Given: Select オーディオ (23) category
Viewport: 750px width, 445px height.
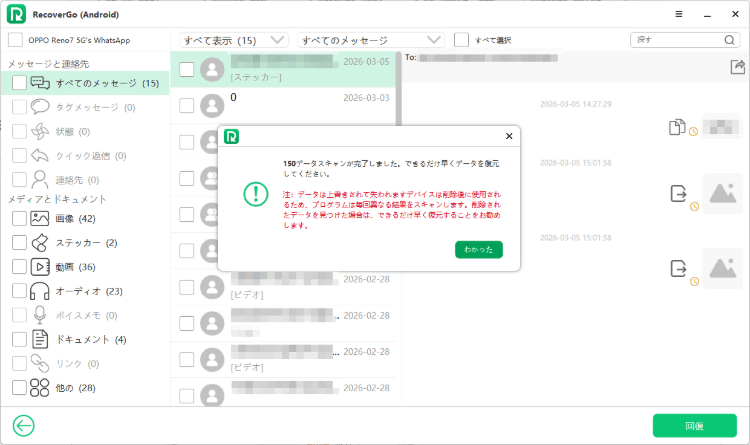Looking at the screenshot, I should point(89,291).
